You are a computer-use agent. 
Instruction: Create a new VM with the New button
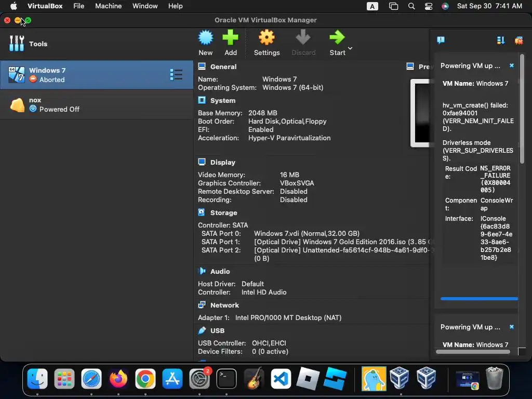tap(206, 43)
